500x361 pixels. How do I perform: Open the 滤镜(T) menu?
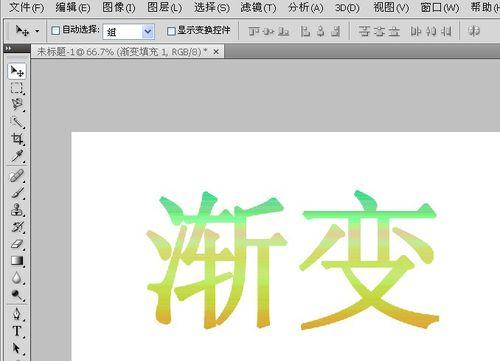pos(258,7)
